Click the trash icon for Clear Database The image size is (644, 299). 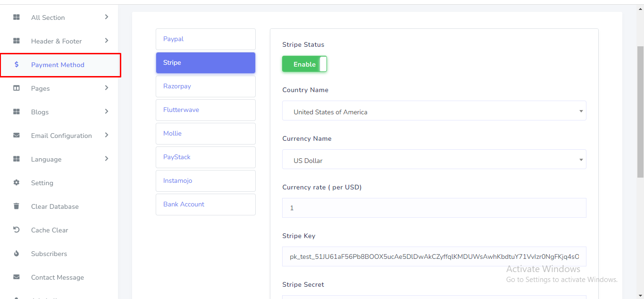coord(17,206)
